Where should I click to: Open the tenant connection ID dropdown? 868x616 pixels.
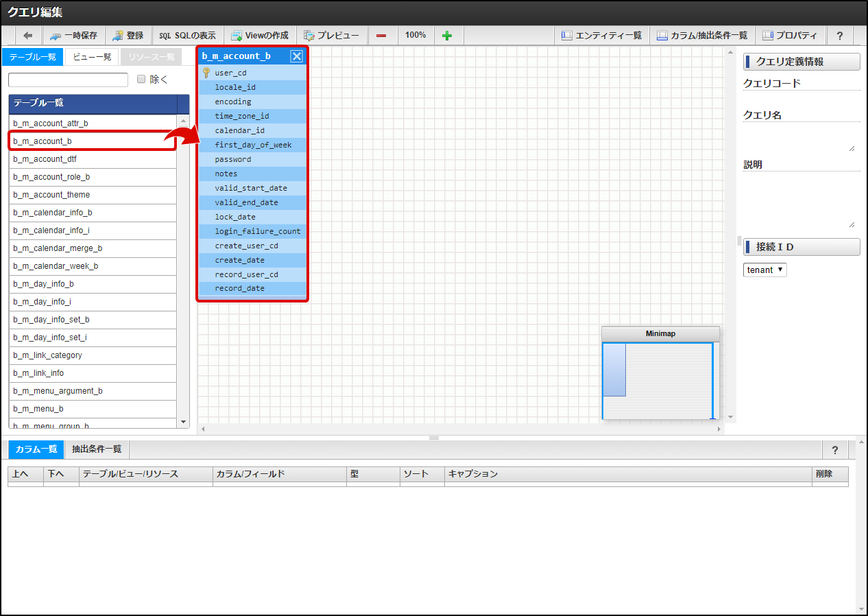tap(765, 270)
